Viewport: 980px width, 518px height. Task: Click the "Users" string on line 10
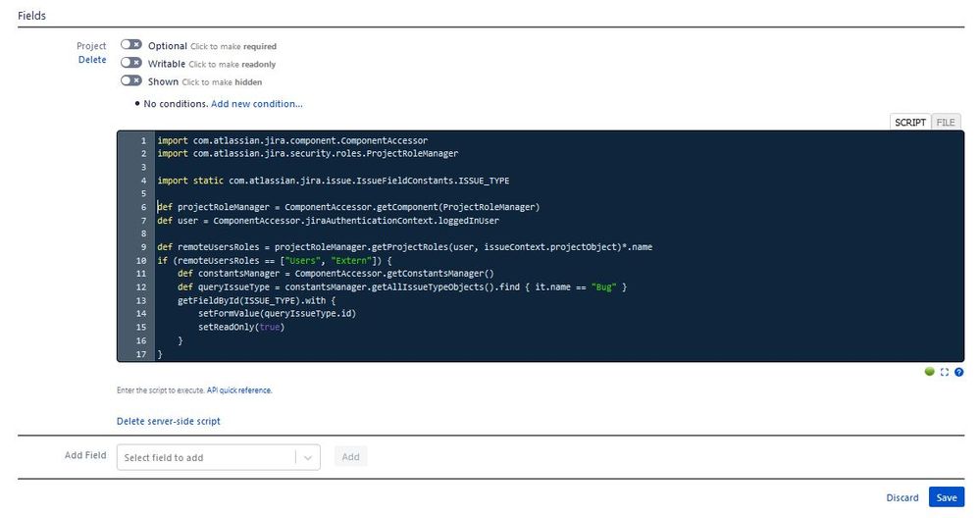click(302, 261)
